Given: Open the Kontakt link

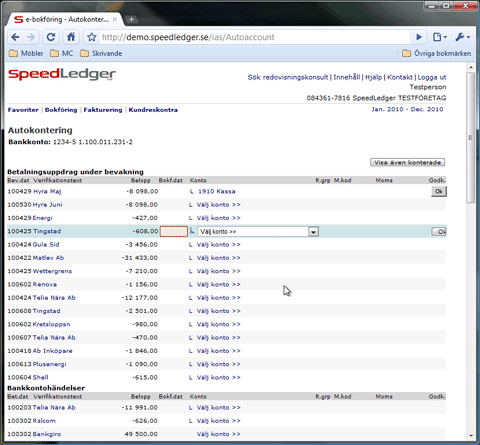Looking at the screenshot, I should pos(400,77).
